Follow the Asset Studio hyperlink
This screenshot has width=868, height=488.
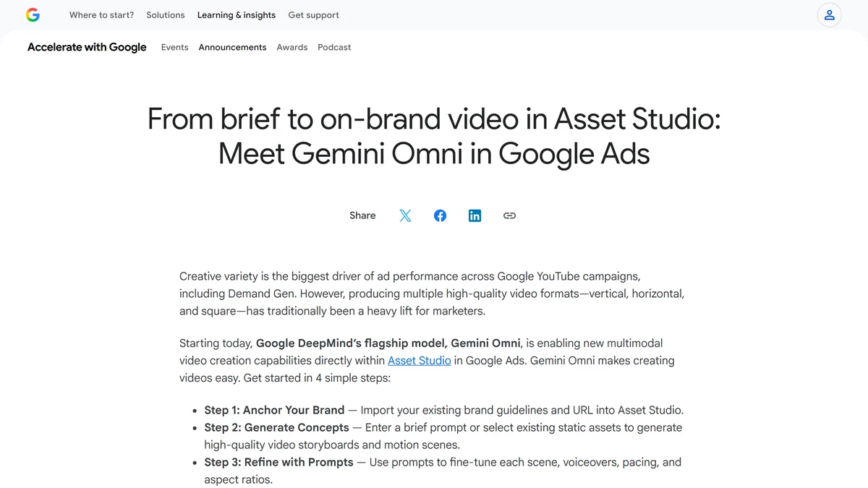pos(420,360)
